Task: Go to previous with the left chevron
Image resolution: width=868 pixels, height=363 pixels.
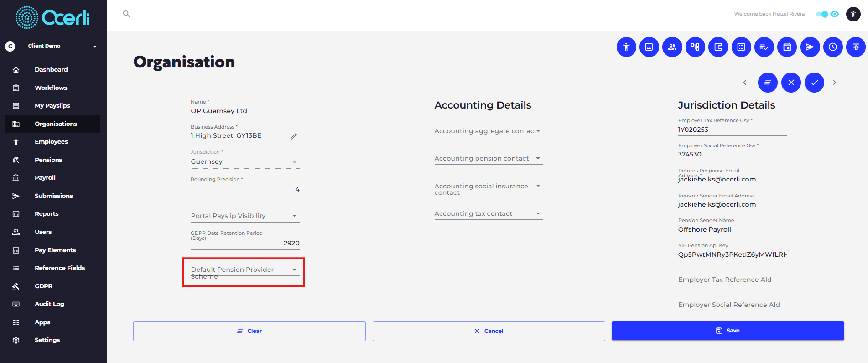Action: (745, 83)
